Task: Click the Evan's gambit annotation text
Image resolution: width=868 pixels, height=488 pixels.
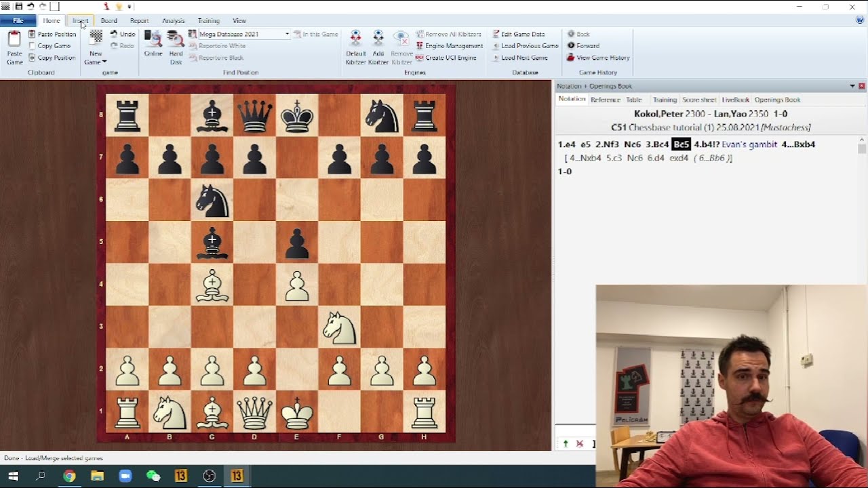Action: click(x=749, y=144)
